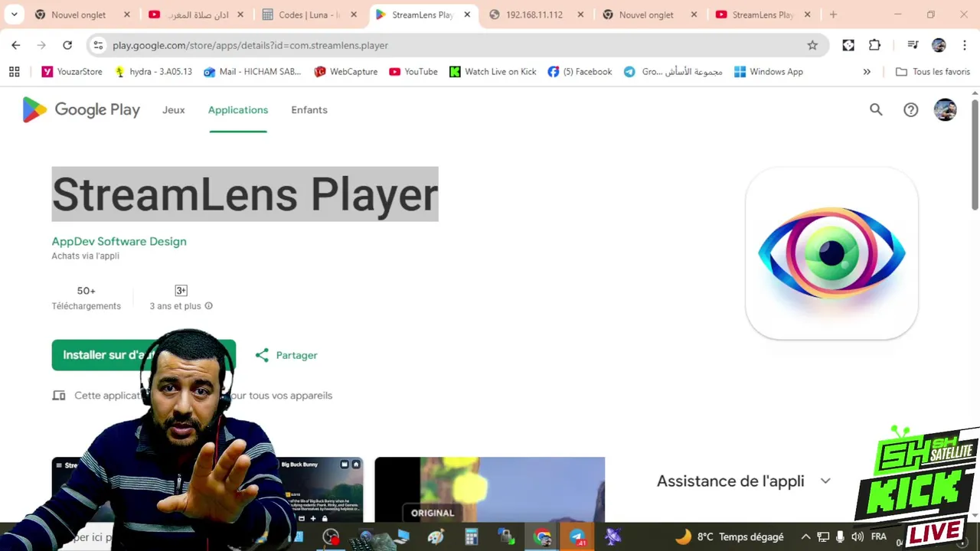The width and height of the screenshot is (980, 551).
Task: Open the Chrome profile avatar
Action: [939, 45]
